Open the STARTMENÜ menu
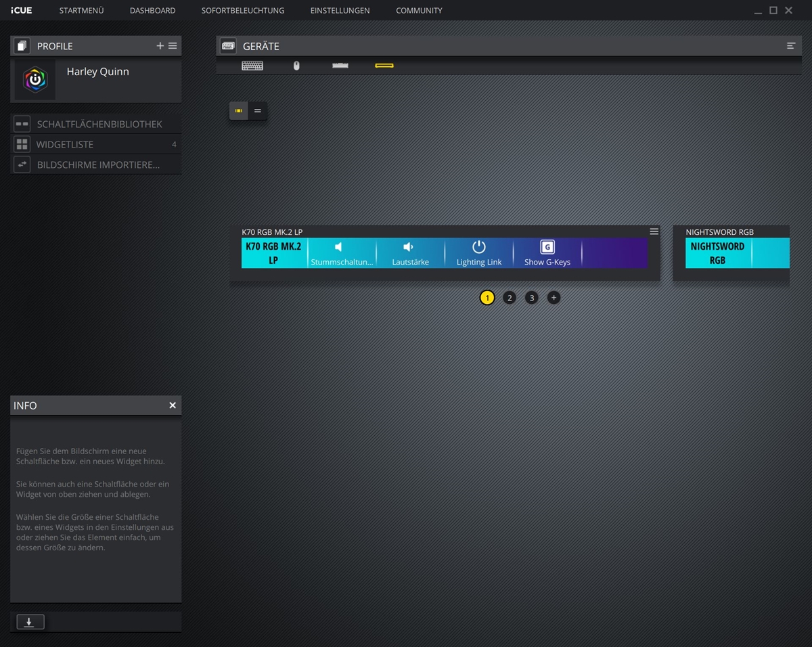 81,10
